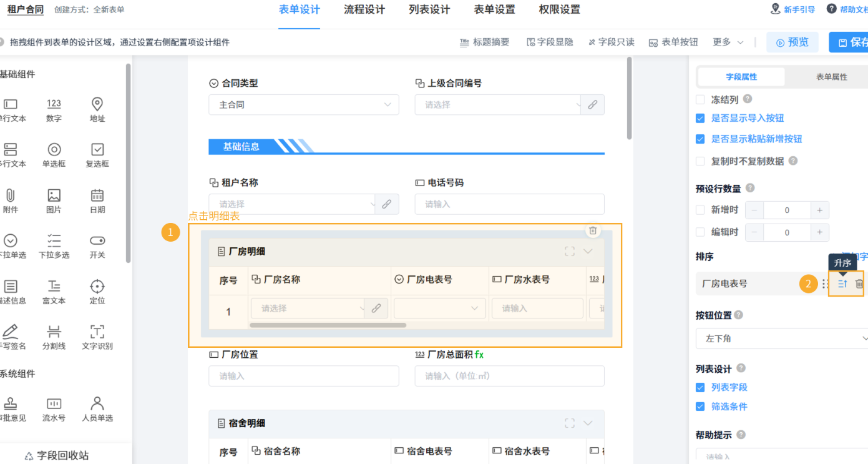Open the 上级合同编号 select box

(x=498, y=105)
